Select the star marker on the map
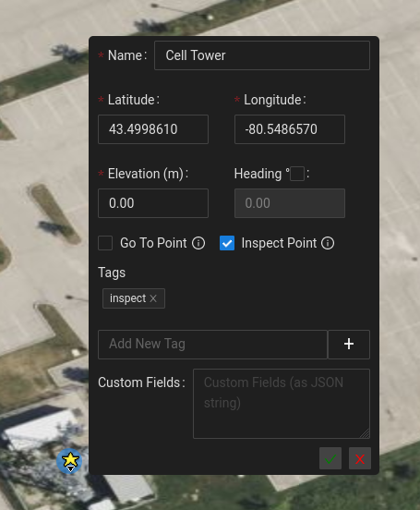Viewport: 420px width, 510px height. pyautogui.click(x=69, y=461)
